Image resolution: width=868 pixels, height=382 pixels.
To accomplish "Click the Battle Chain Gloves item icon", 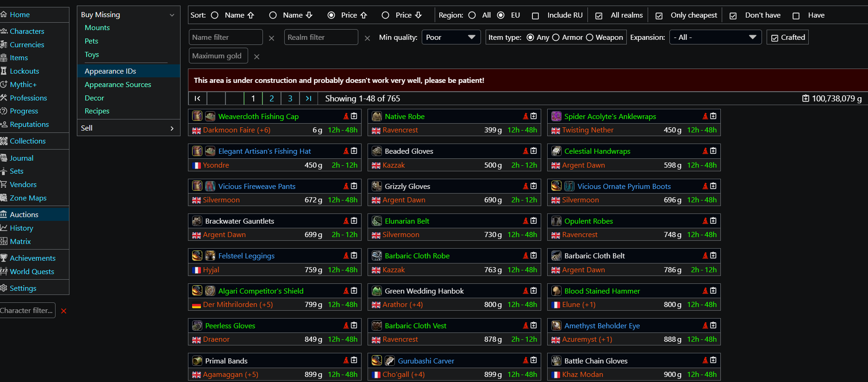I will pos(556,361).
